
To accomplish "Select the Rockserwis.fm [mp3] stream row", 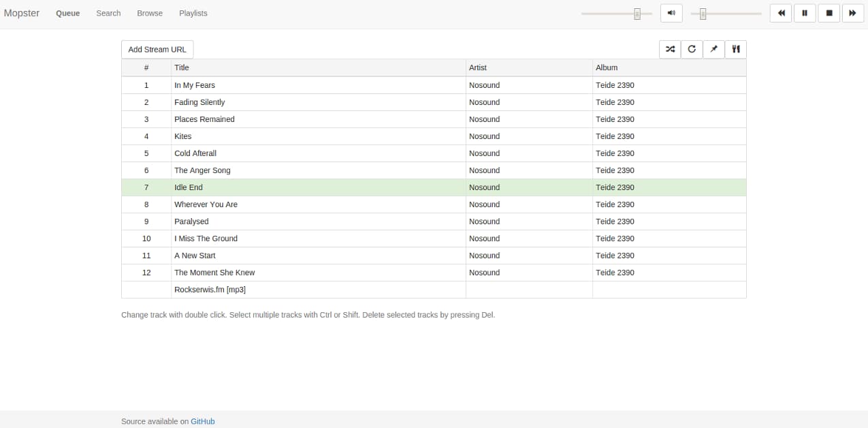I will [x=210, y=290].
